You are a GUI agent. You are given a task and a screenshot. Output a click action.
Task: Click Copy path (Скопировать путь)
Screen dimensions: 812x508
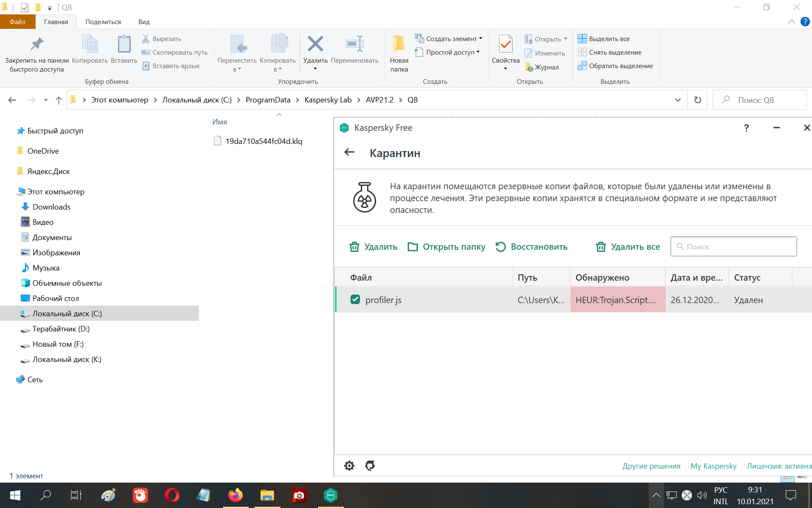click(175, 52)
